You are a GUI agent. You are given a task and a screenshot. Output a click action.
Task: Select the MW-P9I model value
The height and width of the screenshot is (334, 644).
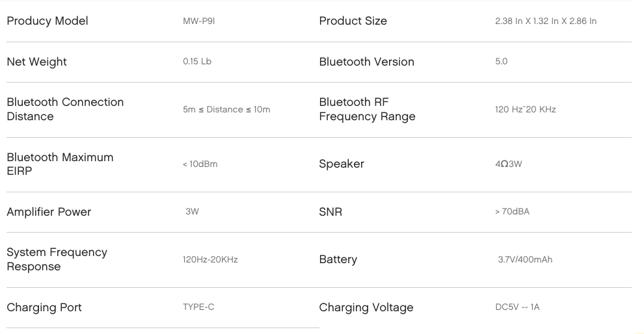pos(199,21)
